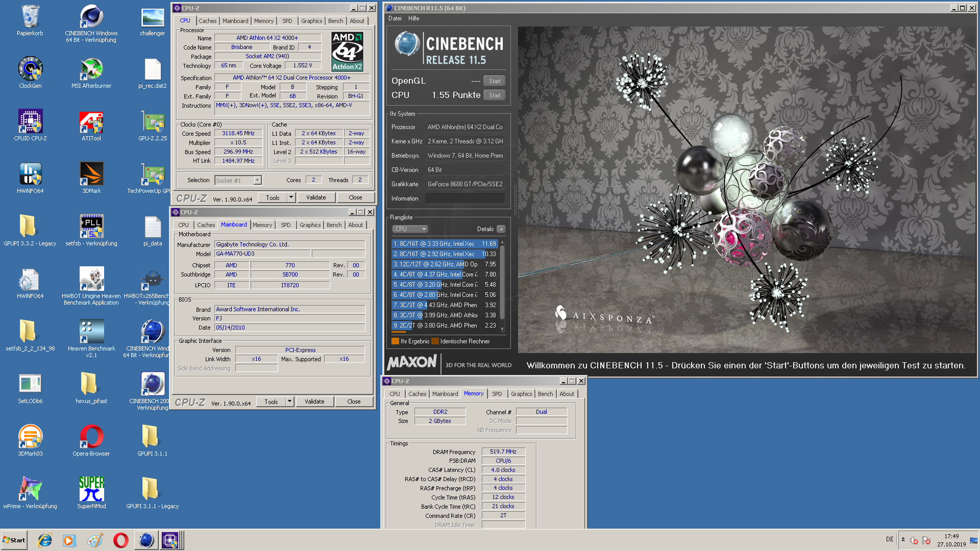Launch ClockGen from desktop
Viewport: 980px width, 551px height.
click(x=30, y=73)
